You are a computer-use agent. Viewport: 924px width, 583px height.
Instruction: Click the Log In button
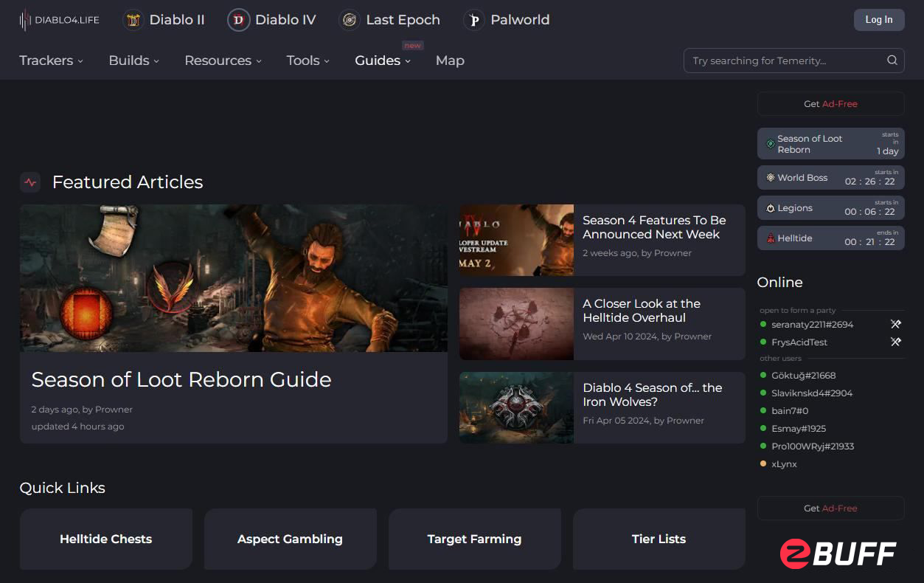(879, 20)
